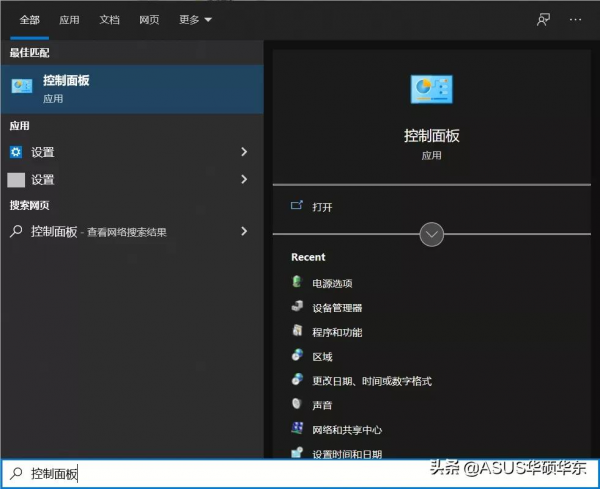
Task: Click the 程序和功能 icon
Action: 297,330
